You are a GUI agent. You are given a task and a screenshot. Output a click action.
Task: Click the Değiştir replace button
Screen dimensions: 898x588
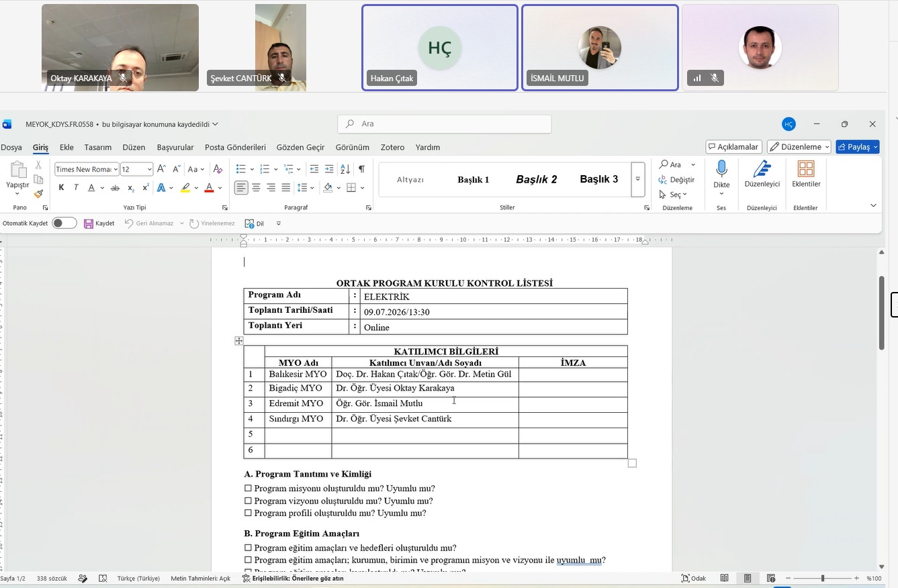[676, 180]
